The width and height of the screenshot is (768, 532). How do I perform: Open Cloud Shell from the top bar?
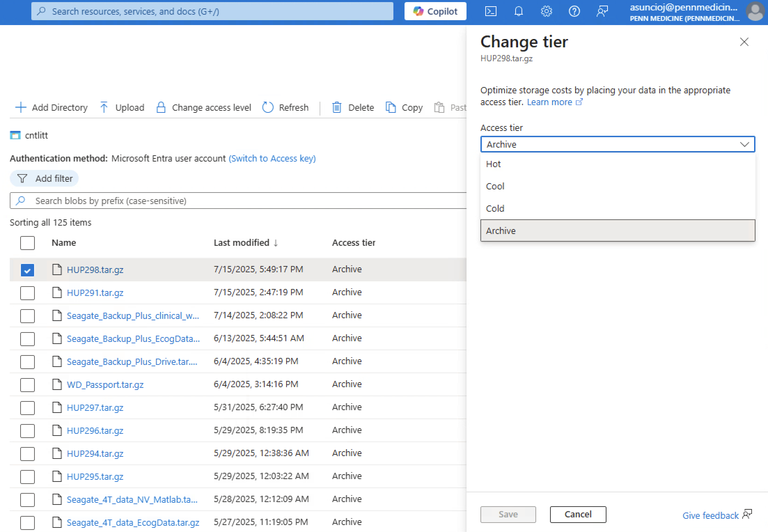pyautogui.click(x=491, y=11)
